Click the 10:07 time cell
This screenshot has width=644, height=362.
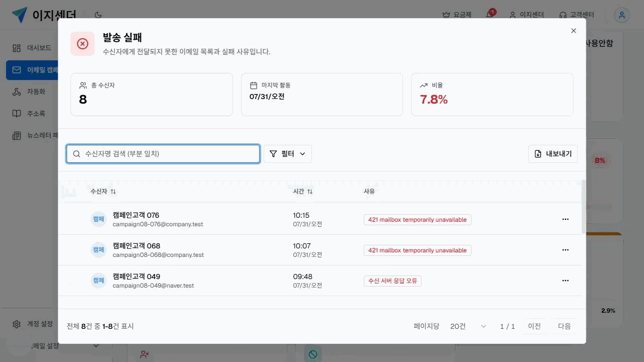click(x=302, y=246)
